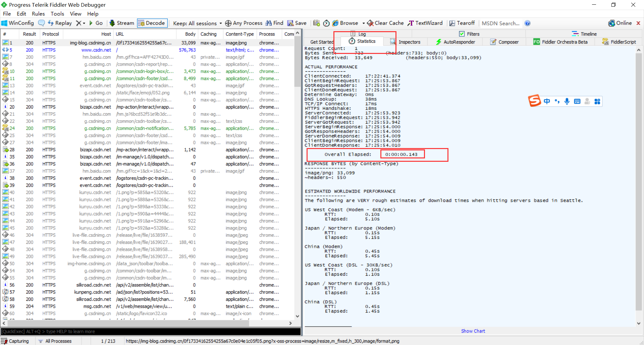
Task: Click the Replay toolbar button
Action: pos(60,23)
